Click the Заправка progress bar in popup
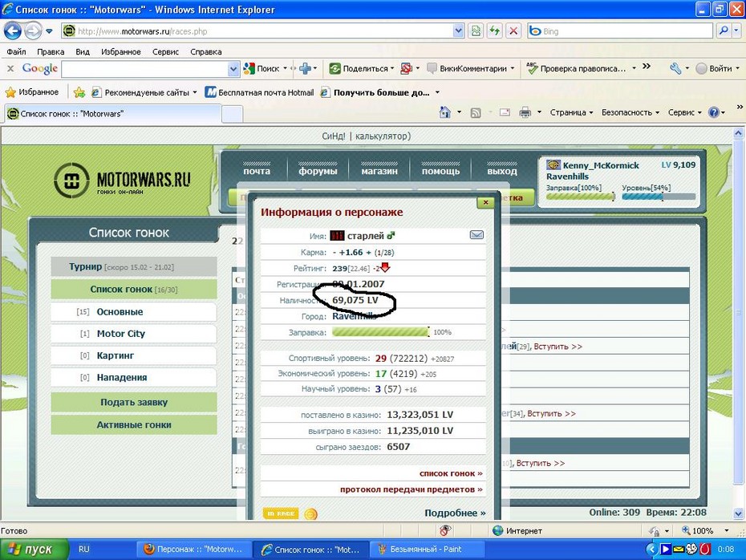This screenshot has width=746, height=560. coord(380,332)
